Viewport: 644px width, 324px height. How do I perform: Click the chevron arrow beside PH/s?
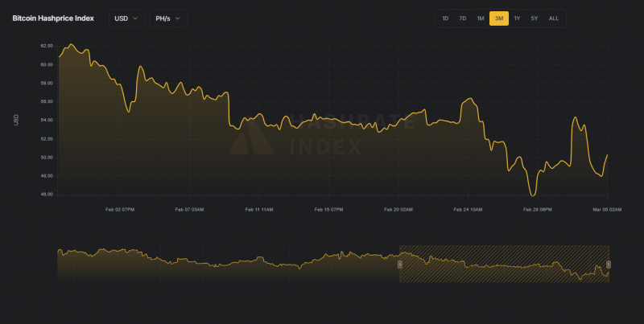tap(178, 18)
